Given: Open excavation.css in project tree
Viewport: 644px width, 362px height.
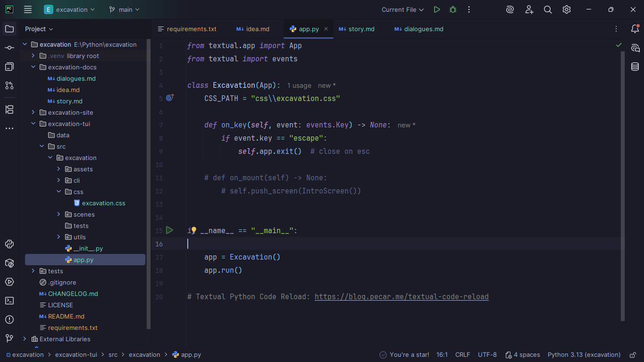Looking at the screenshot, I should (x=103, y=203).
